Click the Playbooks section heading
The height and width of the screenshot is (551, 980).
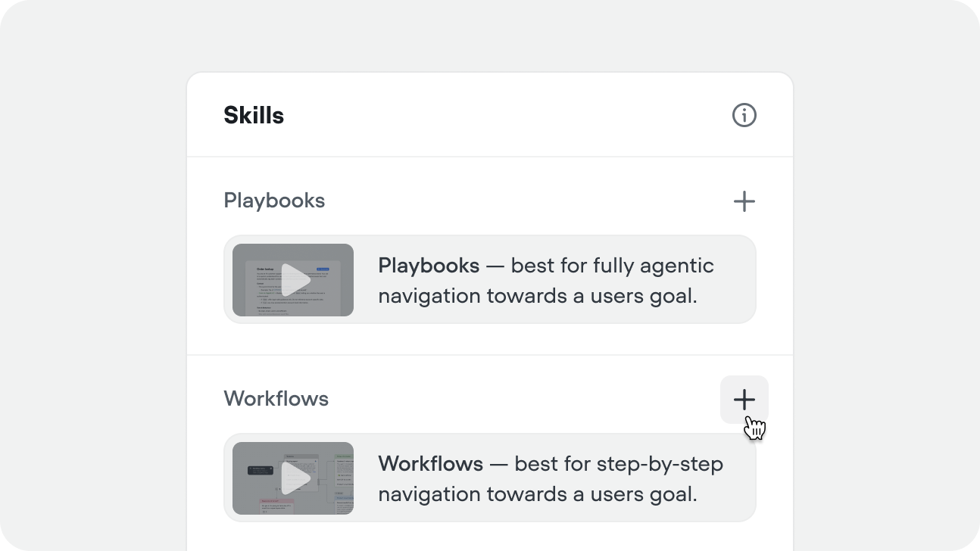point(274,201)
